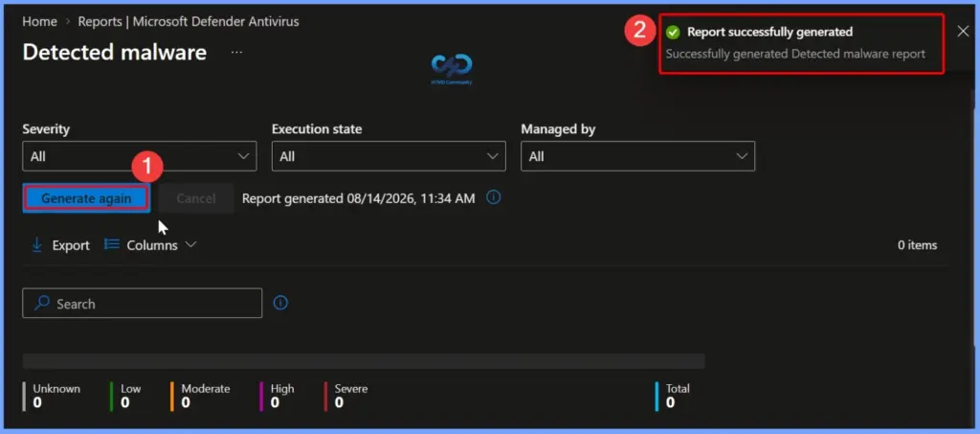Click the Detected malware page title
980x434 pixels.
115,52
